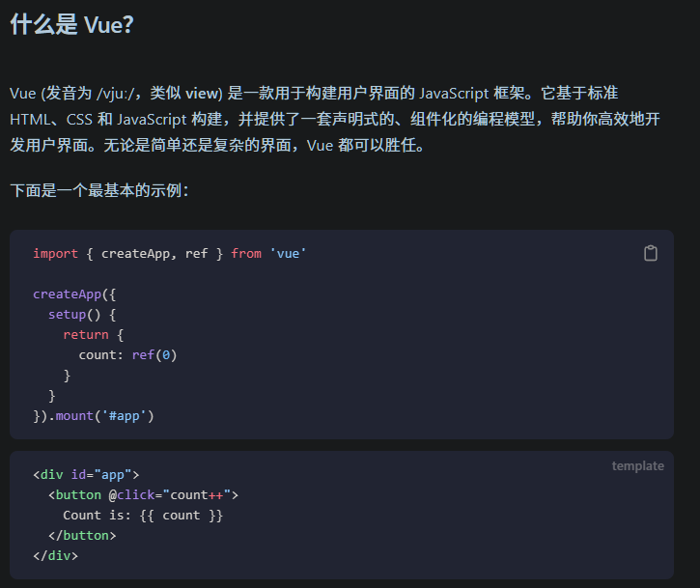Click "ref" in the import braces
This screenshot has height=588, width=700.
click(x=196, y=253)
